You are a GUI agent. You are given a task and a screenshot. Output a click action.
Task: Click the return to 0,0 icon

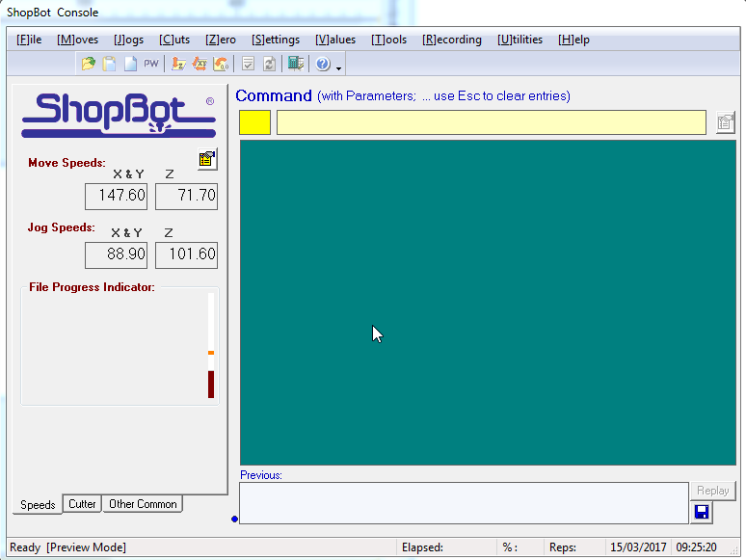(221, 64)
